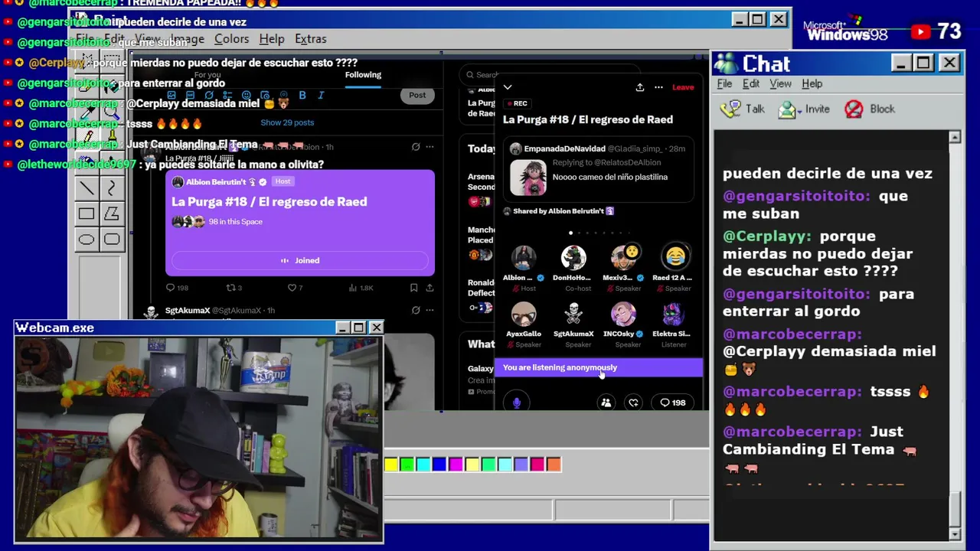This screenshot has height=551, width=980.
Task: Select the magenta color swatch in Paint
Action: pos(456,464)
